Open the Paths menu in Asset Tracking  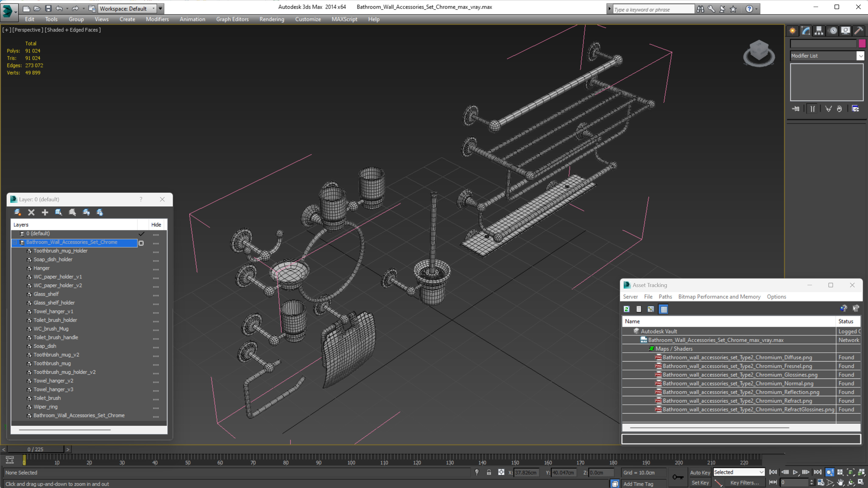pos(665,296)
